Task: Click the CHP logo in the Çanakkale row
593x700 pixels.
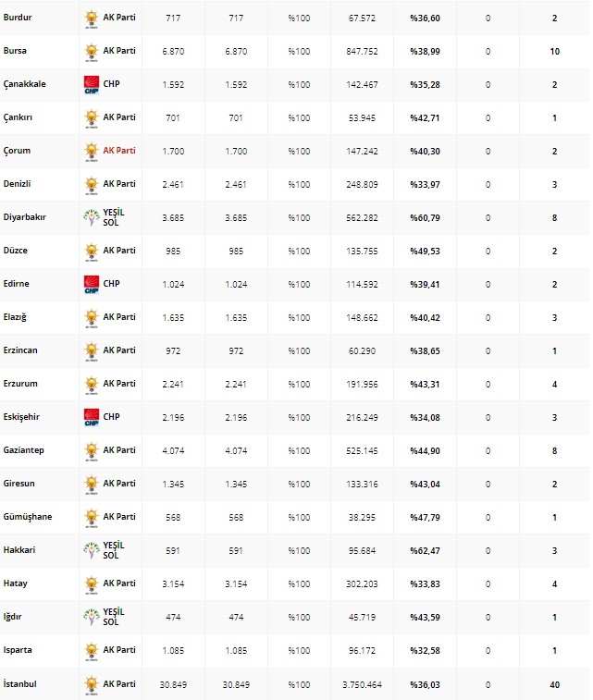Action: [x=92, y=85]
